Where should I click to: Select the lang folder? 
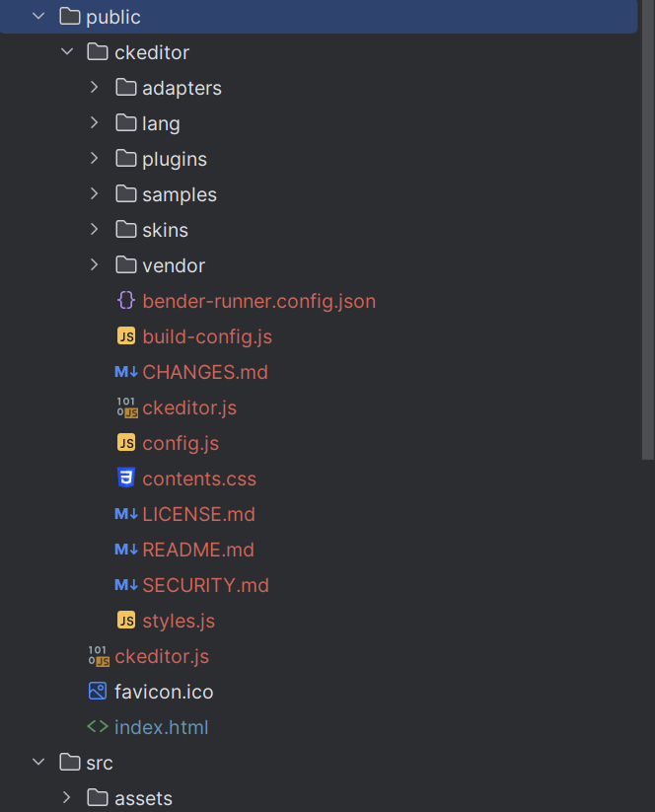pos(162,122)
